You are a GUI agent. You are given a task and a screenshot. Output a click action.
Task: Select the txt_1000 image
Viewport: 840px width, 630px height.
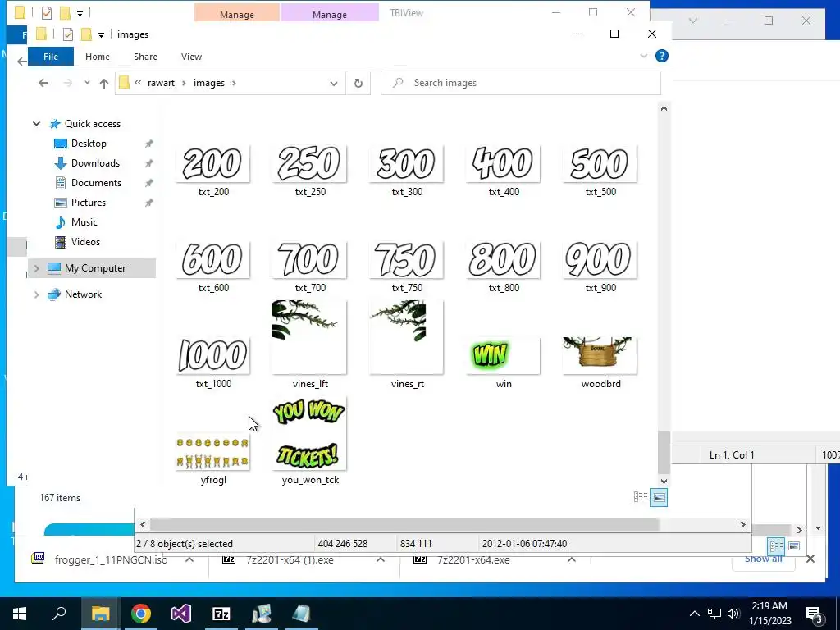[x=212, y=356]
